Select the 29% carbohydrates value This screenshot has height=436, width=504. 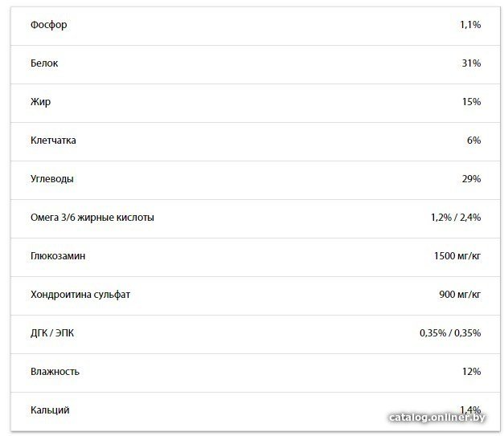click(471, 179)
